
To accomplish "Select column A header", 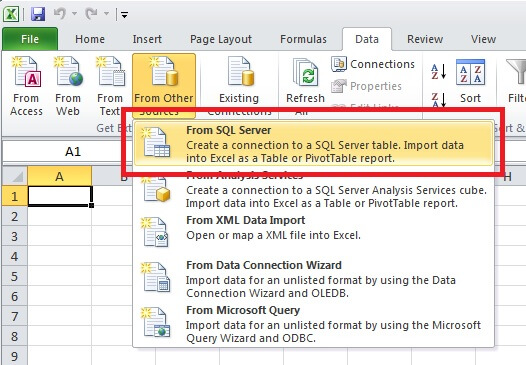I will 59,176.
